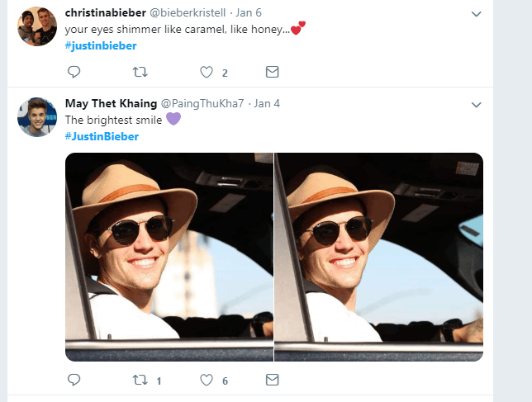Like May Thet Khaing's tweet with 6 likes
The image size is (532, 402).
[207, 380]
